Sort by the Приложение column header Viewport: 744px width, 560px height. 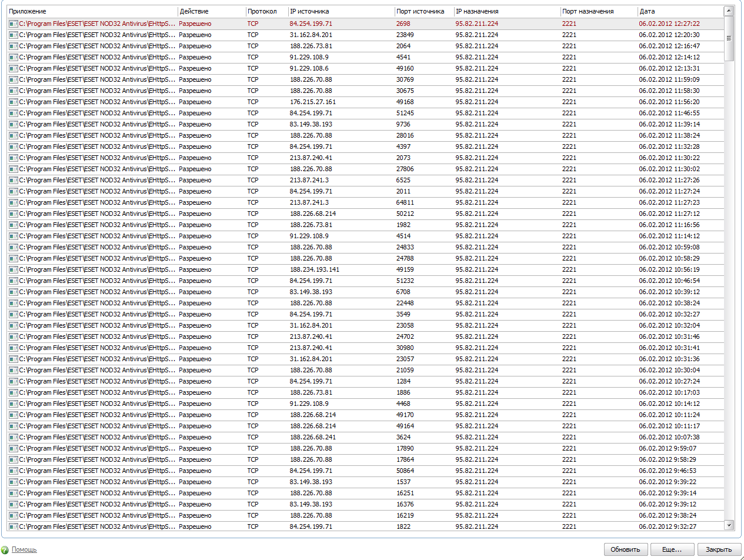pos(92,11)
